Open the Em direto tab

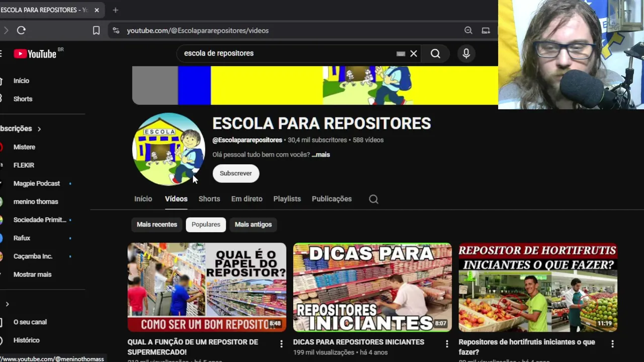pyautogui.click(x=247, y=199)
